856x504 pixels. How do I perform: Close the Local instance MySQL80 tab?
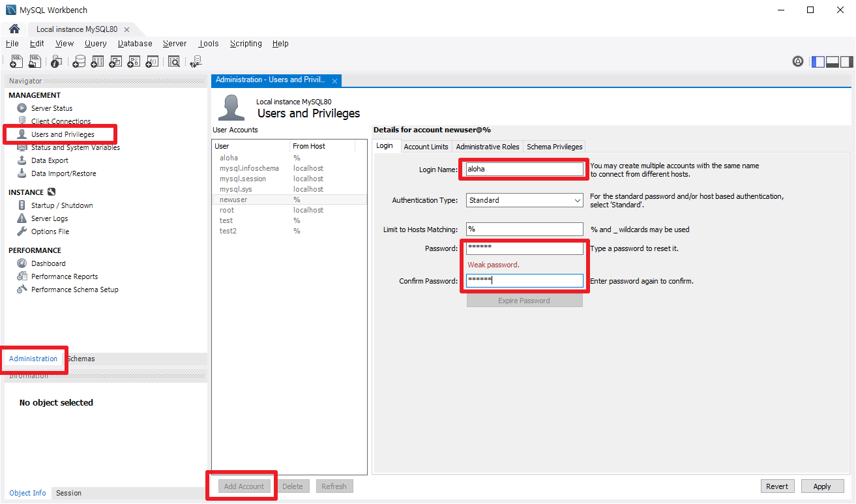point(126,29)
